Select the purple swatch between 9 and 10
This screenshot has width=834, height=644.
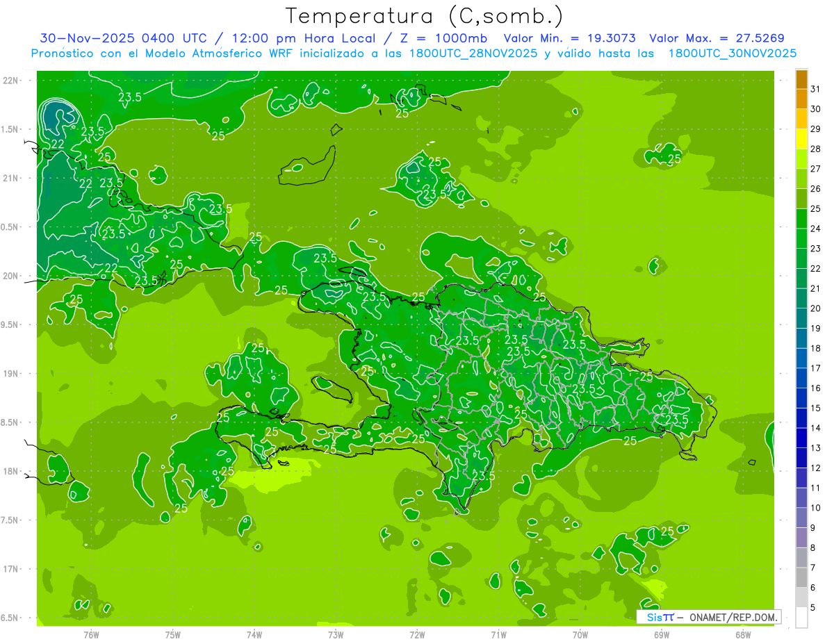[x=802, y=518]
